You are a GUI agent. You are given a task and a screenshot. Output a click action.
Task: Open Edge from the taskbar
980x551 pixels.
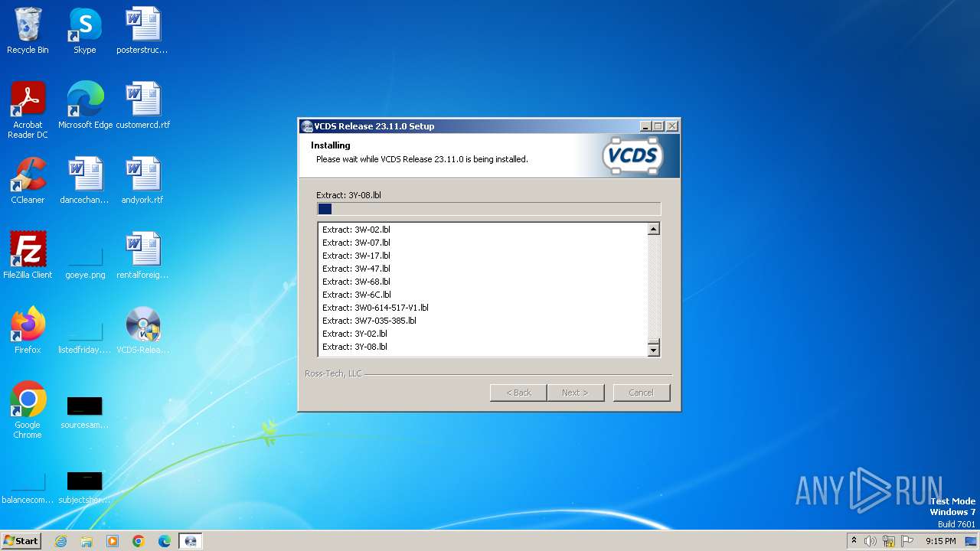click(x=165, y=541)
